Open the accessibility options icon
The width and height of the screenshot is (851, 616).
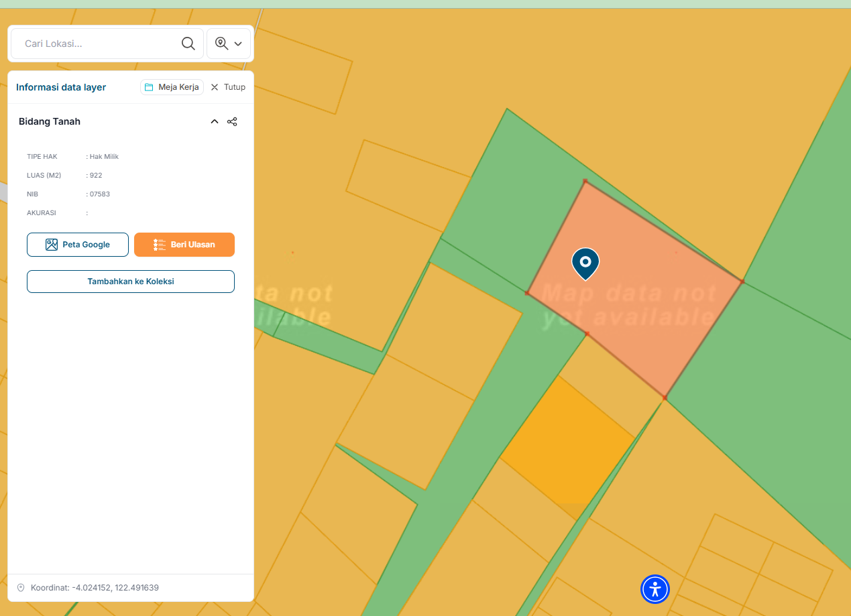pos(655,589)
